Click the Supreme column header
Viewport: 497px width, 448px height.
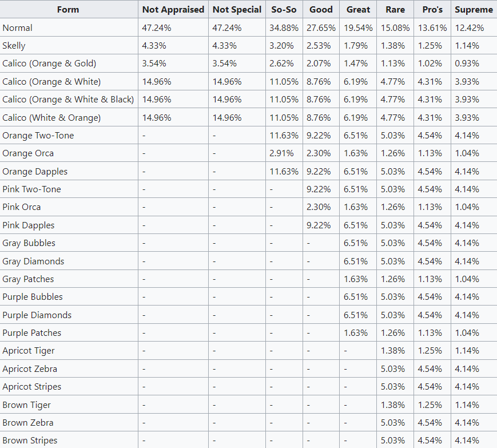(474, 10)
